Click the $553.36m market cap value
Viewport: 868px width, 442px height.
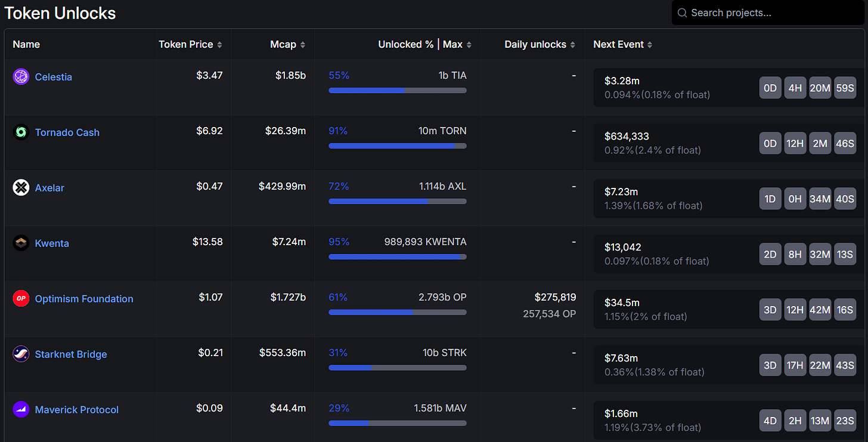point(283,353)
